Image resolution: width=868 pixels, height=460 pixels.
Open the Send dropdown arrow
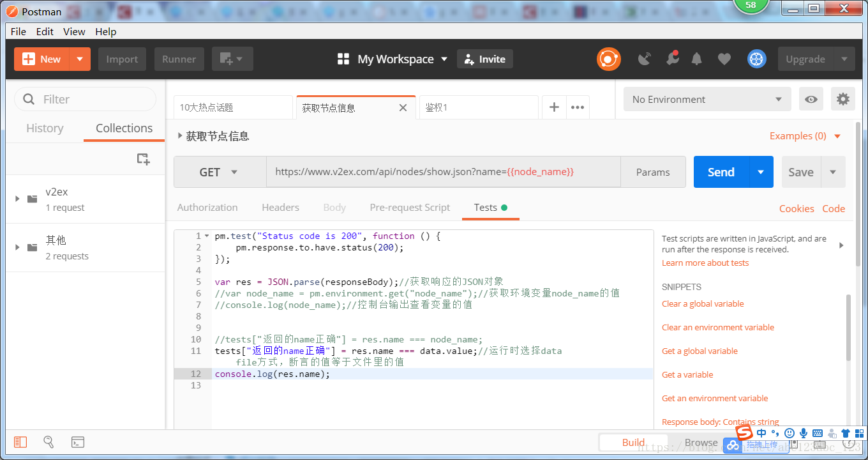(761, 172)
